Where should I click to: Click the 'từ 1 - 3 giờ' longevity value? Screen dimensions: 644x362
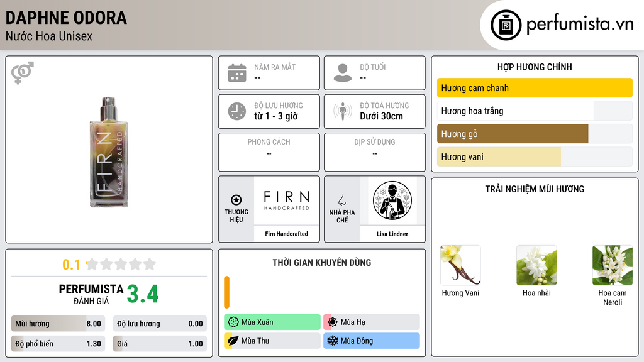pyautogui.click(x=276, y=116)
